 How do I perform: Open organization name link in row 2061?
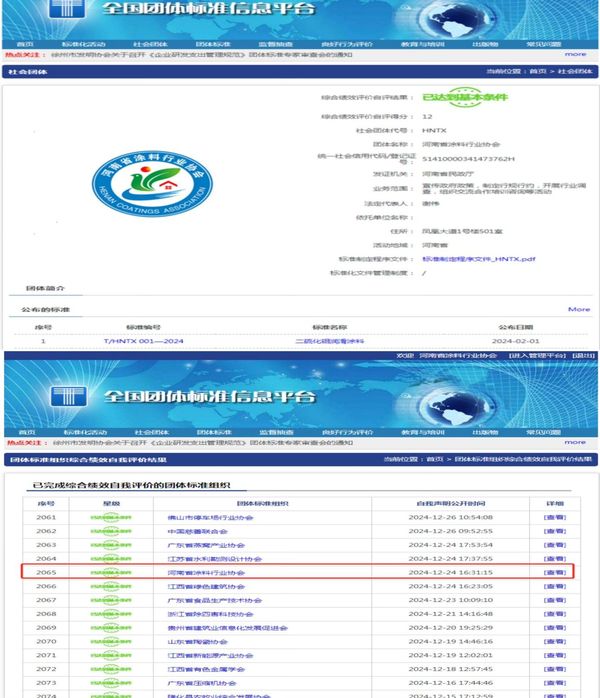coord(210,518)
